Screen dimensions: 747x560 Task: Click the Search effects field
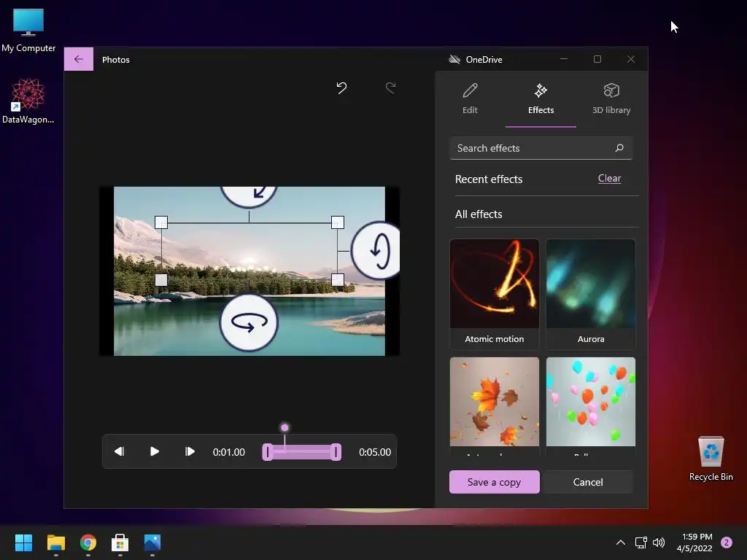(x=541, y=148)
